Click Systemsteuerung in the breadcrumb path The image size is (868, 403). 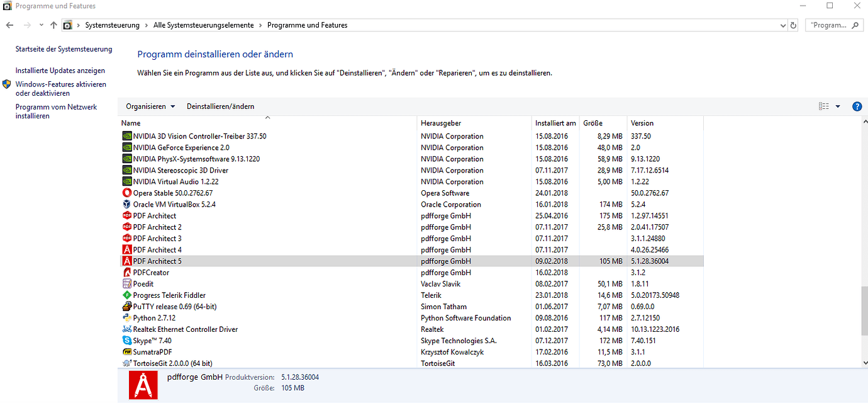[x=113, y=25]
